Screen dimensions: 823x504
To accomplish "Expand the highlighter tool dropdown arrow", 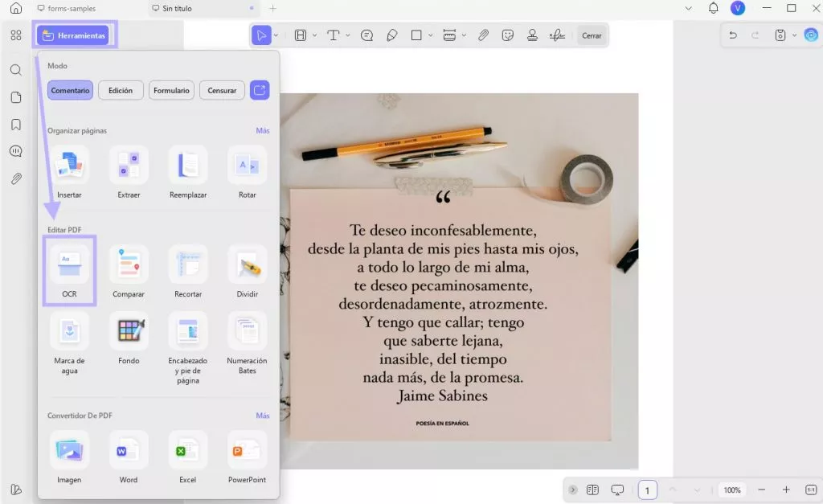I will click(x=314, y=35).
